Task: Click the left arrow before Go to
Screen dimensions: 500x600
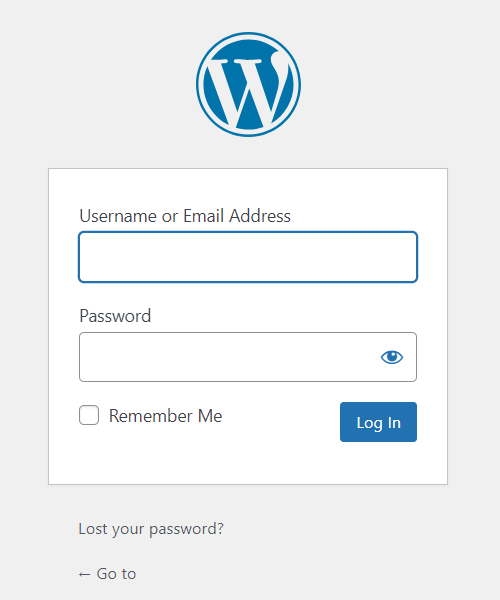Action: [x=85, y=574]
